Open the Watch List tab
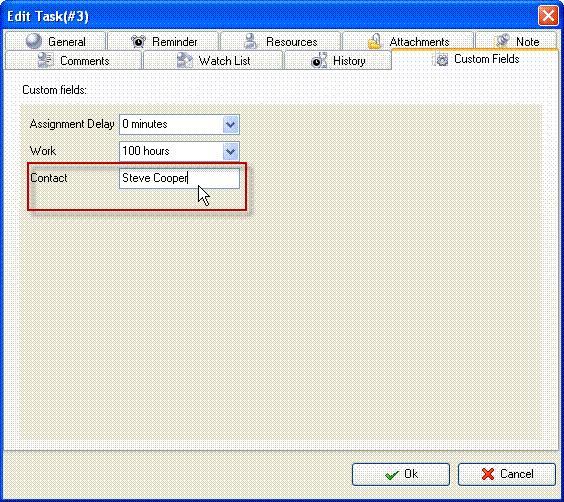 [x=213, y=60]
